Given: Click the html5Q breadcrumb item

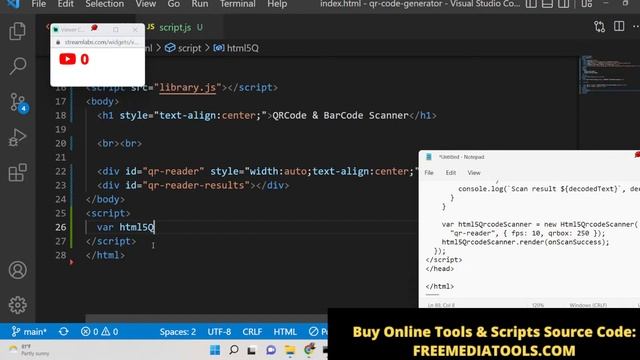Looking at the screenshot, I should pos(242,48).
